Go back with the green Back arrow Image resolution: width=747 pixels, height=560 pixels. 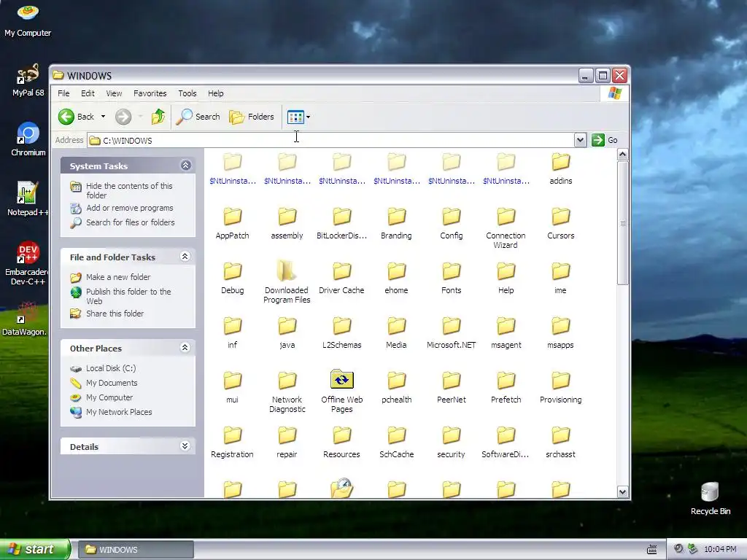click(x=66, y=117)
